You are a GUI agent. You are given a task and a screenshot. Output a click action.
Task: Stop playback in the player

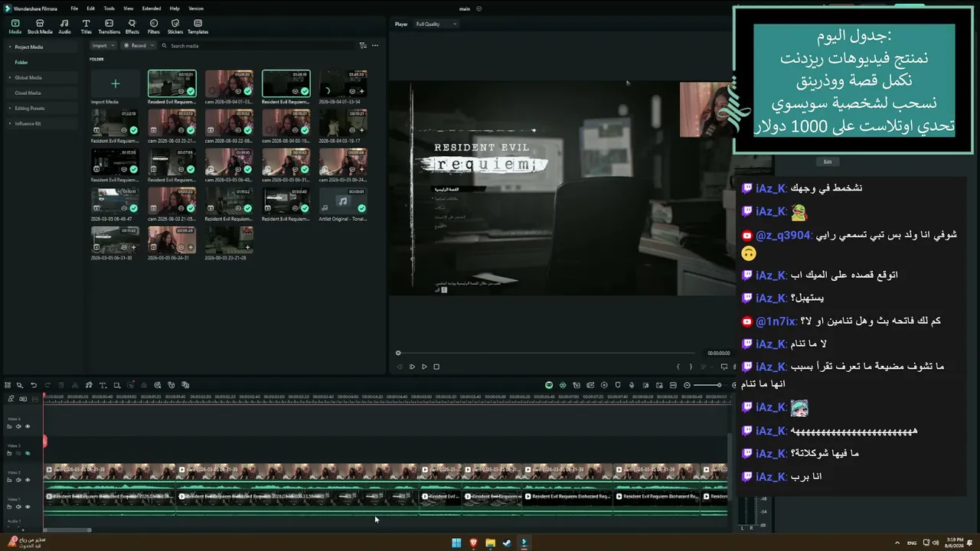click(x=436, y=367)
